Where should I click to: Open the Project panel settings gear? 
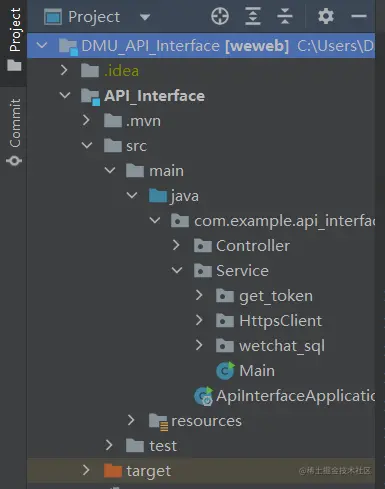pyautogui.click(x=326, y=16)
